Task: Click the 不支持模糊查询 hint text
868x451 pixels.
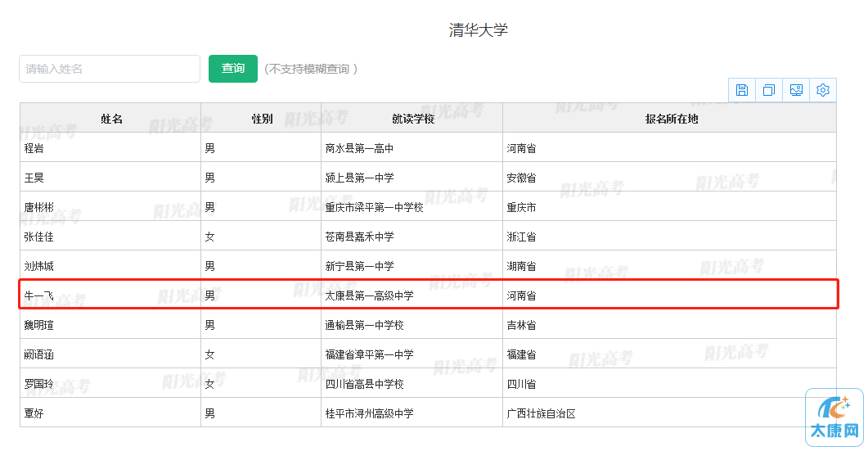Action: point(311,69)
